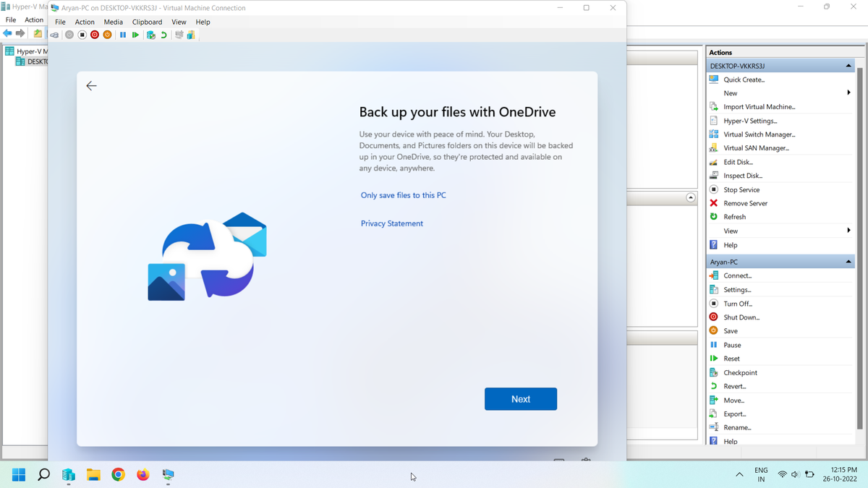Click the Enhanced Session toolbar icon
The width and height of the screenshot is (868, 488).
(x=179, y=35)
